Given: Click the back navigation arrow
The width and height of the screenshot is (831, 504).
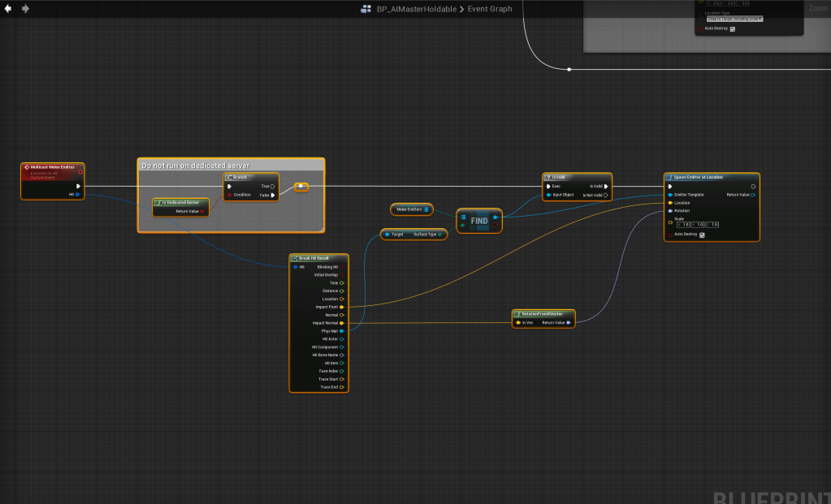Looking at the screenshot, I should point(8,9).
